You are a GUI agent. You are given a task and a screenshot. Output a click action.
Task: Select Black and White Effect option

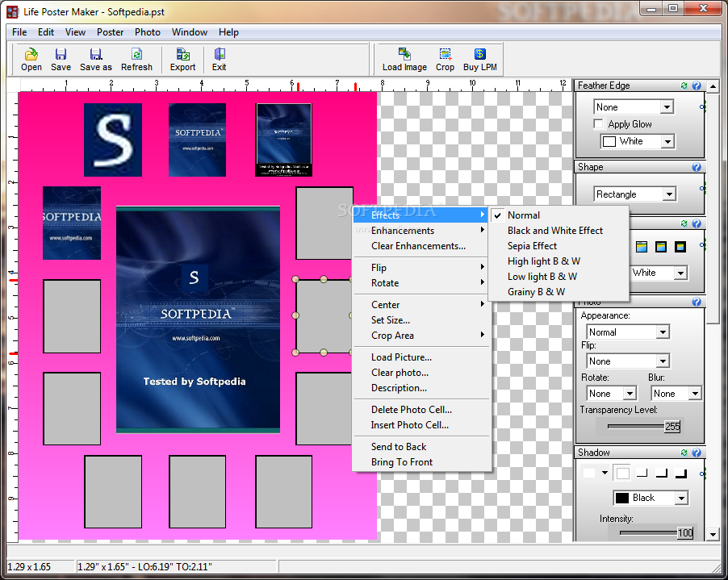[x=554, y=231]
